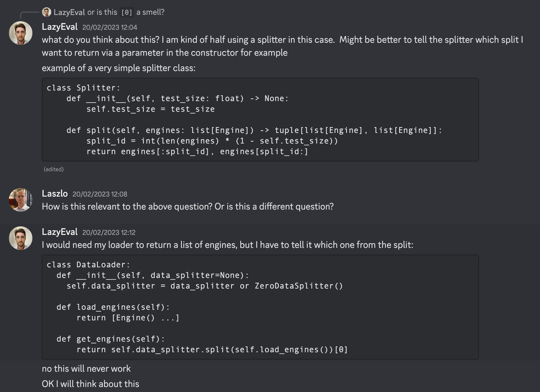Screen dimensions: 540x392
Task: Click inside the class DataLoader code block
Action: 260,307
